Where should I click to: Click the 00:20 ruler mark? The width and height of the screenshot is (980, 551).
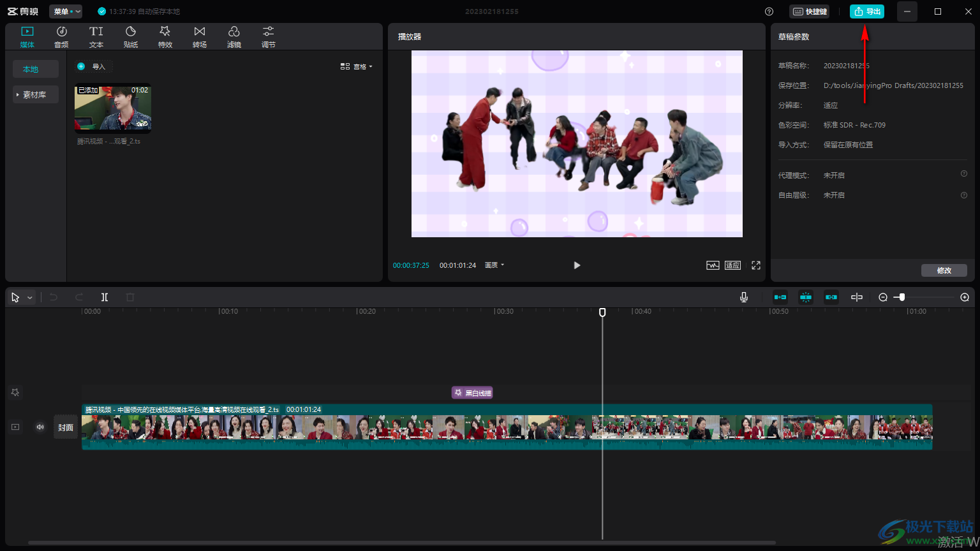366,311
